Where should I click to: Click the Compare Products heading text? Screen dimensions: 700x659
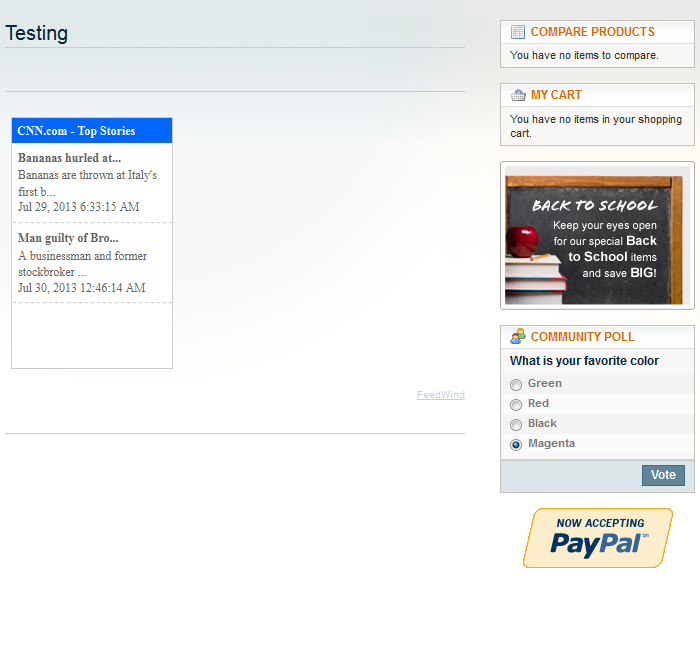592,32
